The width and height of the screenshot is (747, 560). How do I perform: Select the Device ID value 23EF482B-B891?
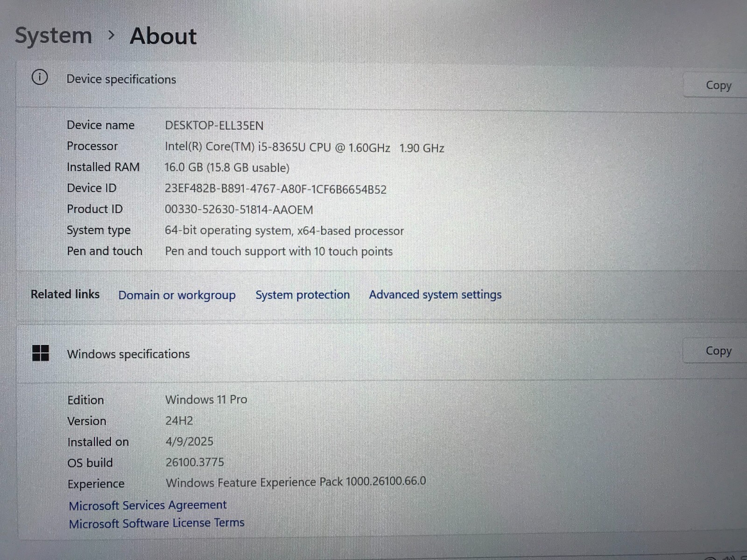click(x=275, y=189)
